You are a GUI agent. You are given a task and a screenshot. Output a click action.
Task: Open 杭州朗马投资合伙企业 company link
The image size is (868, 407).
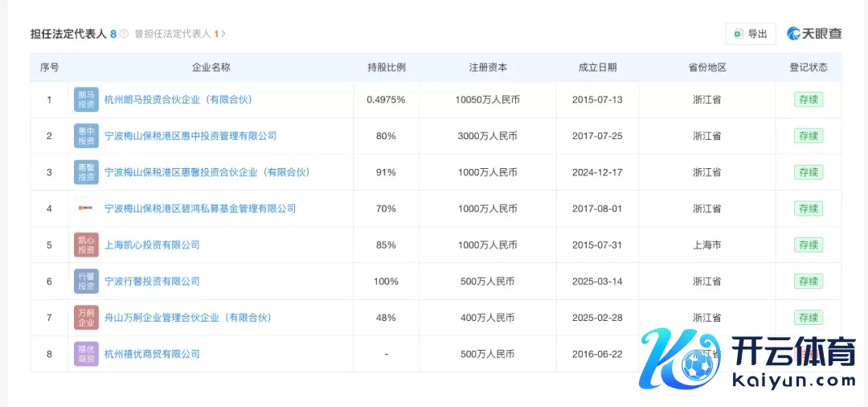coord(178,100)
